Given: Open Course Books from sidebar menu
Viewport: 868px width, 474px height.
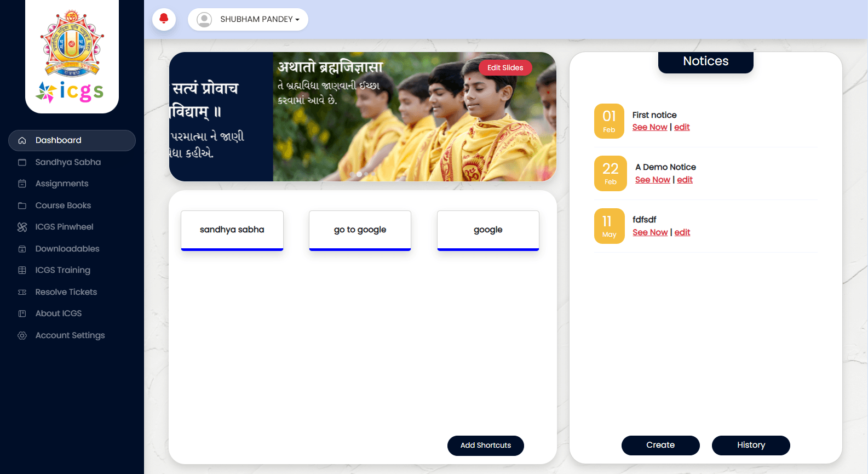Looking at the screenshot, I should click(63, 205).
